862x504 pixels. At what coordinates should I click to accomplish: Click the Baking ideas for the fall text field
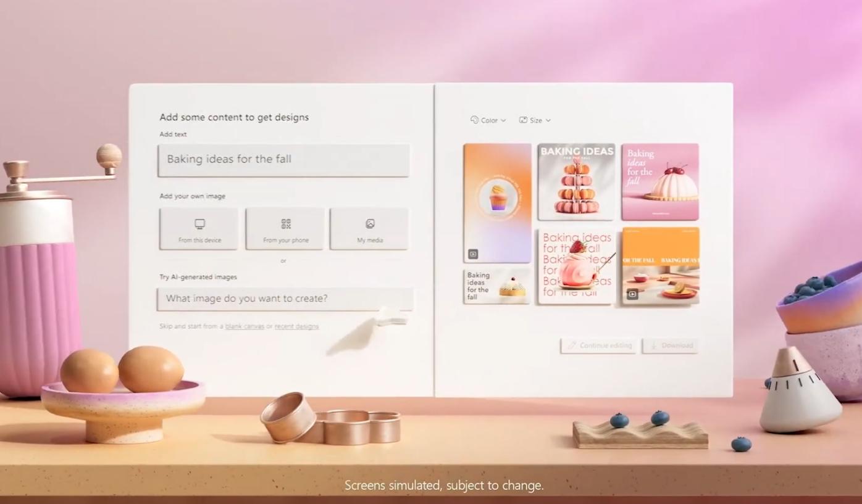tap(283, 160)
